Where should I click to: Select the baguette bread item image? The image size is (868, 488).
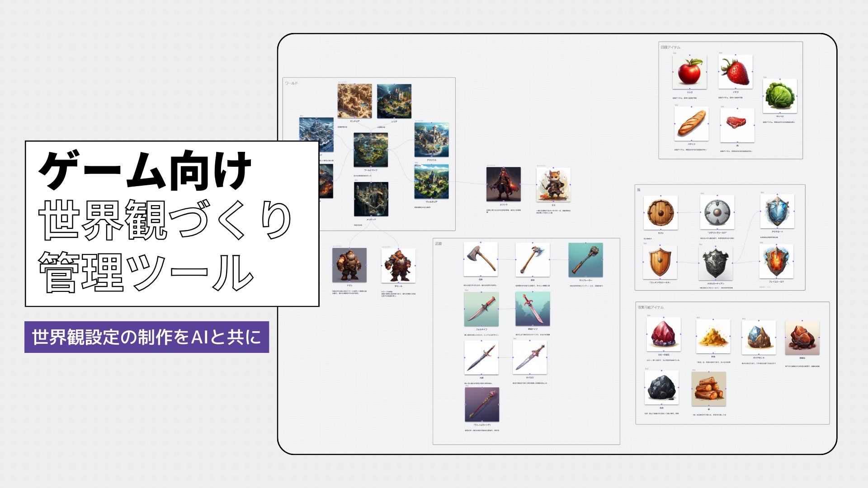point(691,124)
